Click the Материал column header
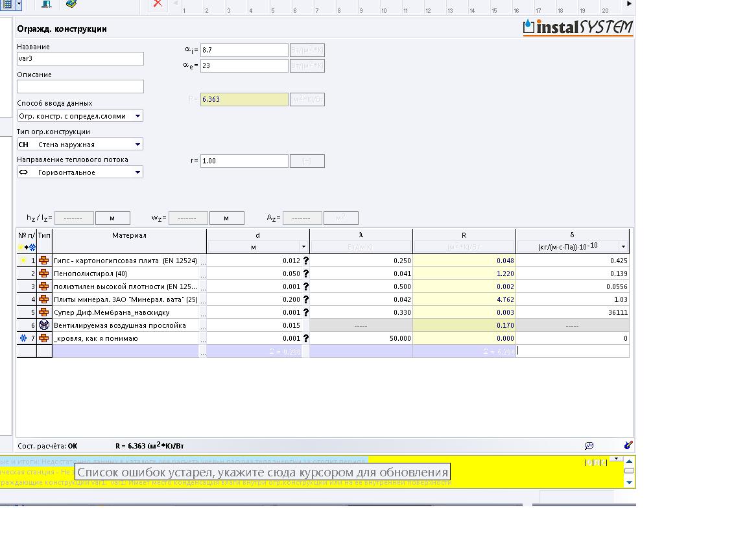 click(x=129, y=235)
